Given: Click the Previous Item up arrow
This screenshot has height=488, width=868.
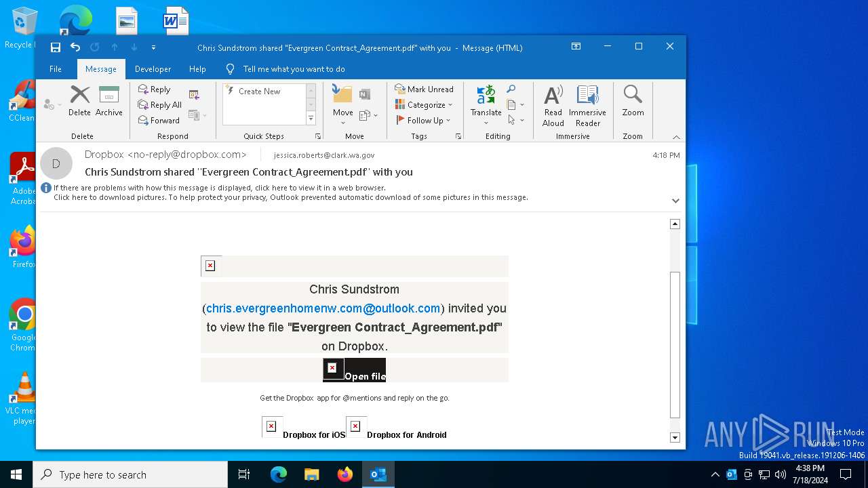Looking at the screenshot, I should click(115, 47).
